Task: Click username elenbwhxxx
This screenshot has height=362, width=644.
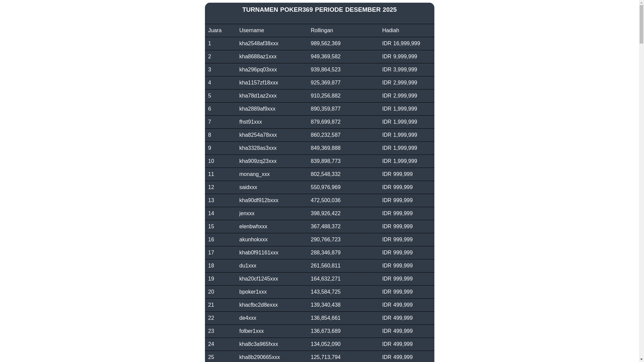Action: point(253,227)
